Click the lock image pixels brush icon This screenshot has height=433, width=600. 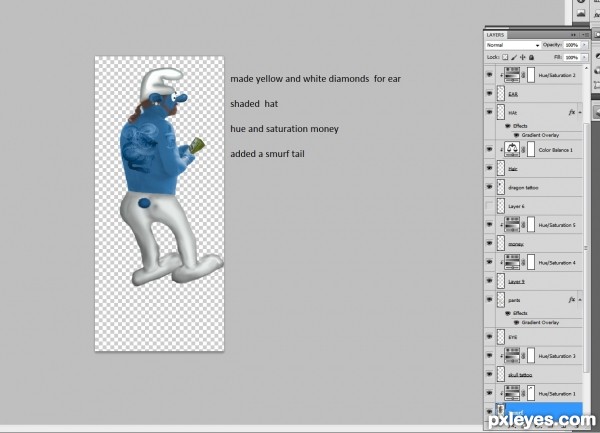point(514,57)
